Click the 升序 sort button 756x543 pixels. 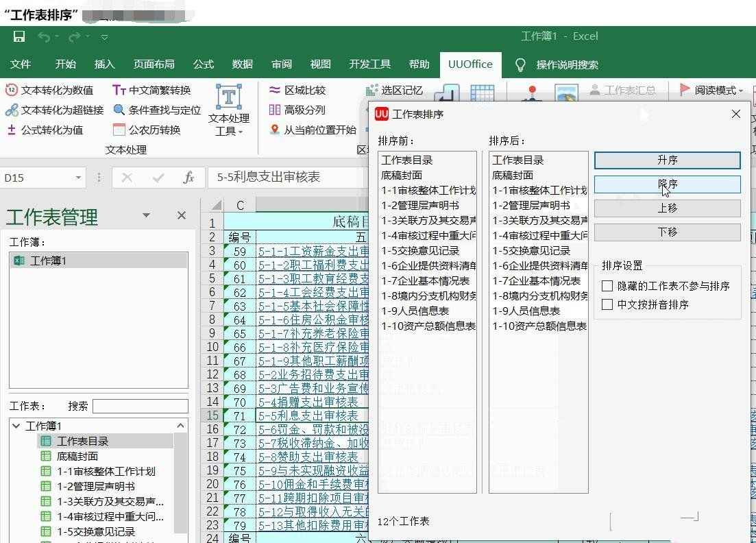(666, 160)
